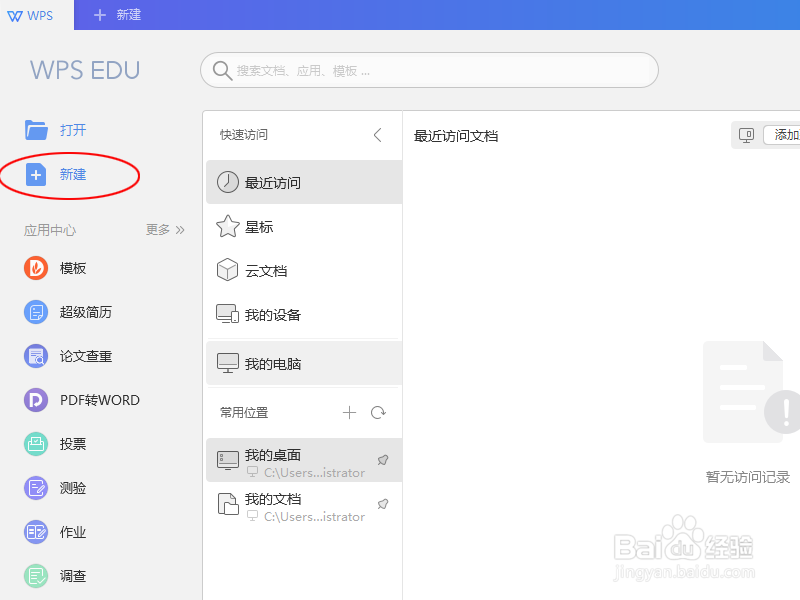Viewport: 800px width, 600px height.
Task: Click the document icon beside 我的文档
Action: (228, 504)
